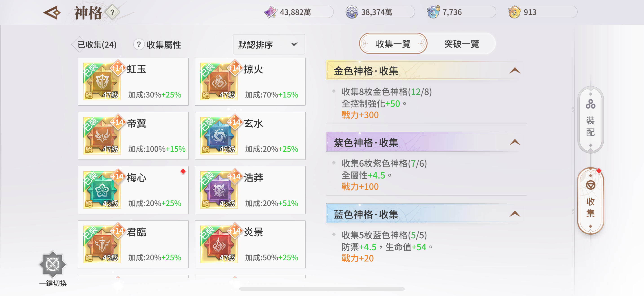Open the 收集 side tab
644x296 pixels.
point(590,201)
